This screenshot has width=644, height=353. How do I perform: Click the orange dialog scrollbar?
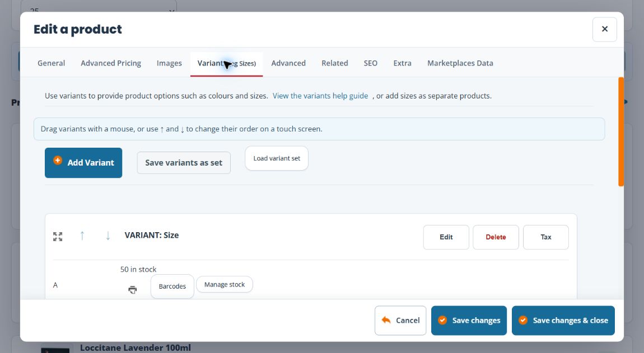pos(621,132)
